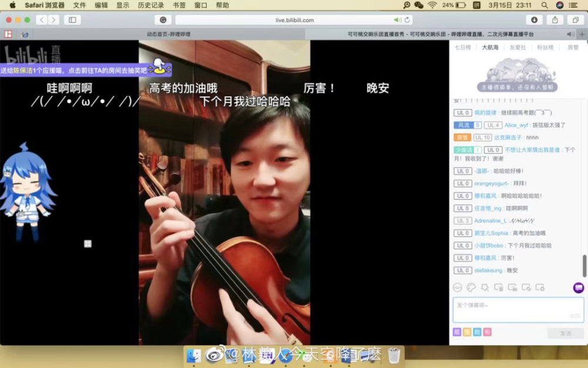Viewport: 588px width, 368px height.
Task: Open the 书签 menu in menu bar
Action: click(179, 5)
